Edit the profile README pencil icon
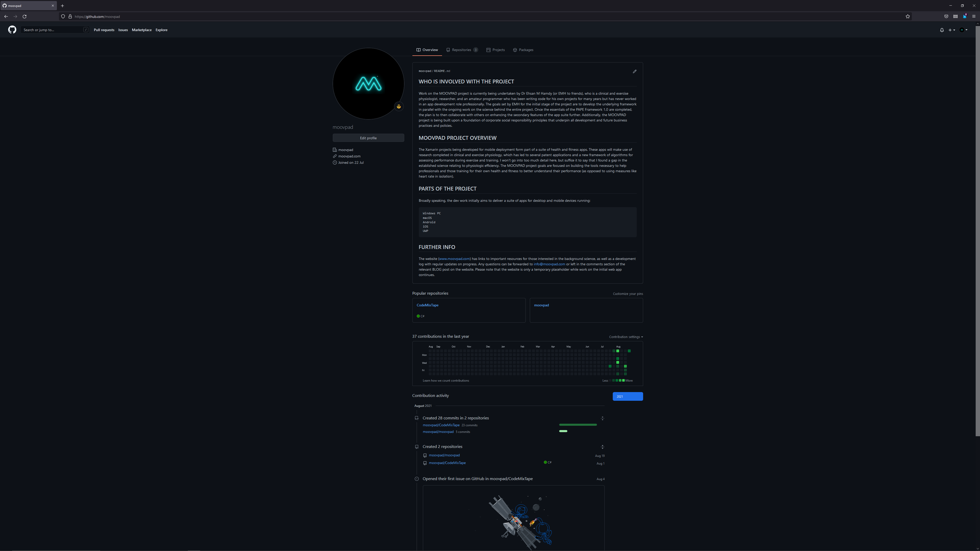 (634, 71)
